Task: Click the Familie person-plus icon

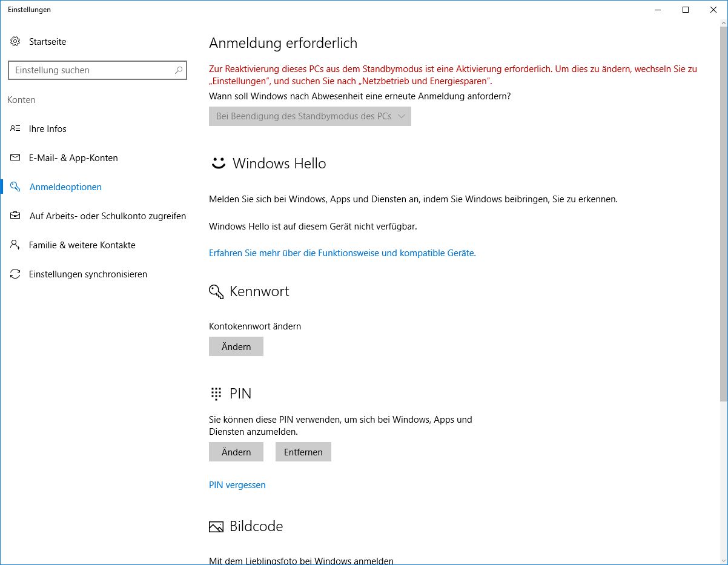Action: [x=15, y=245]
